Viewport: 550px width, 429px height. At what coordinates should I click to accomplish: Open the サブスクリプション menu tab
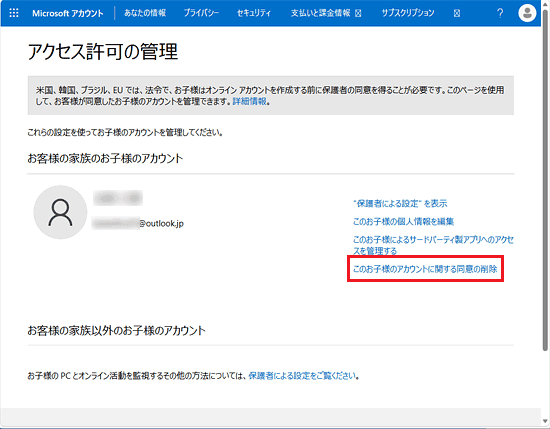(x=408, y=13)
